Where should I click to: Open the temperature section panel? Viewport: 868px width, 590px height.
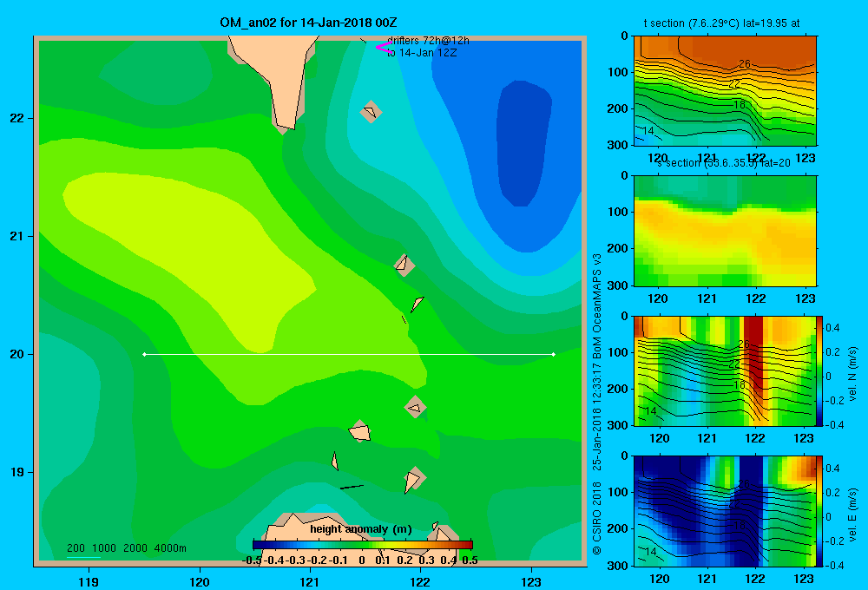tap(725, 91)
